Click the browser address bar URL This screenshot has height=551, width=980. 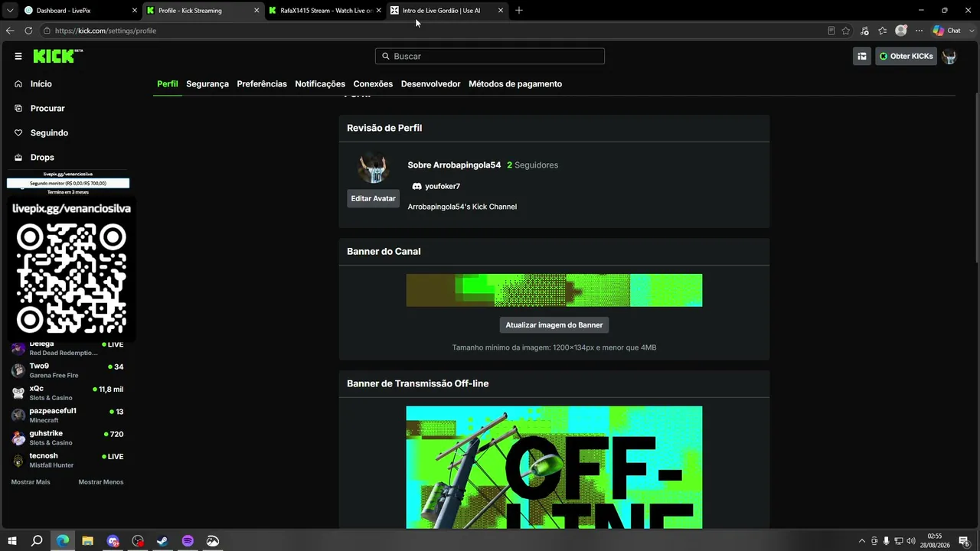[x=106, y=31]
